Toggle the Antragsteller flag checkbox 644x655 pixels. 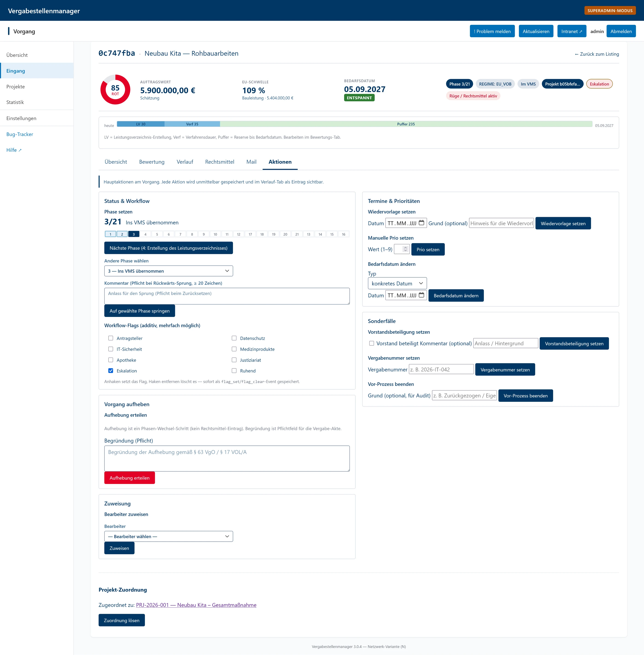tap(111, 338)
